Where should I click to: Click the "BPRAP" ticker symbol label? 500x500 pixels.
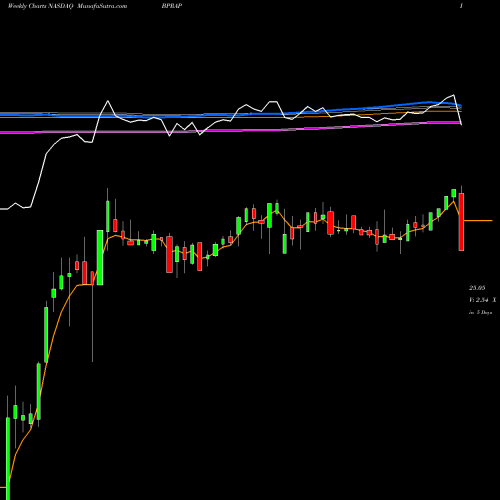point(172,6)
